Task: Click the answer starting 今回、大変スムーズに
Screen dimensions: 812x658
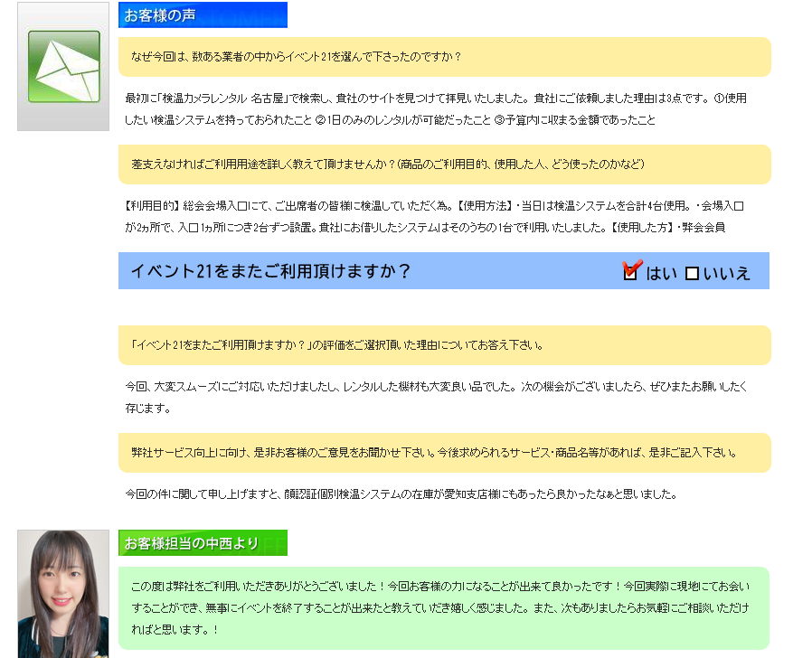Action: point(434,397)
